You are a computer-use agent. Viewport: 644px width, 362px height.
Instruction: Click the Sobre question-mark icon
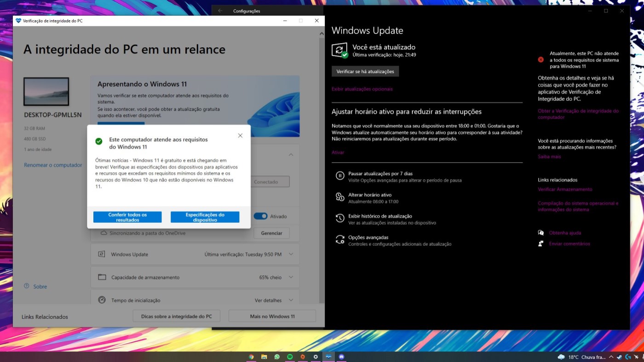(27, 286)
